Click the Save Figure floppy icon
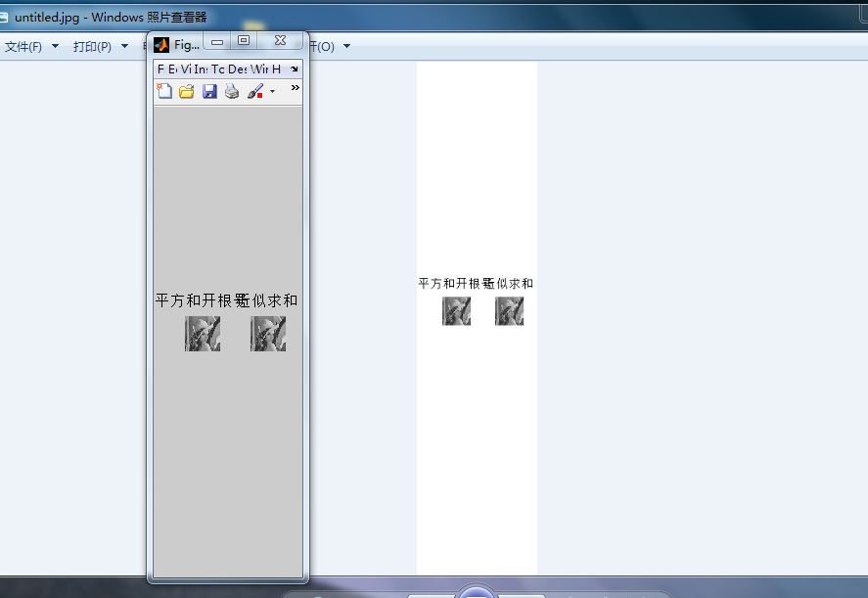Screen dimensions: 868x598 (x=209, y=91)
